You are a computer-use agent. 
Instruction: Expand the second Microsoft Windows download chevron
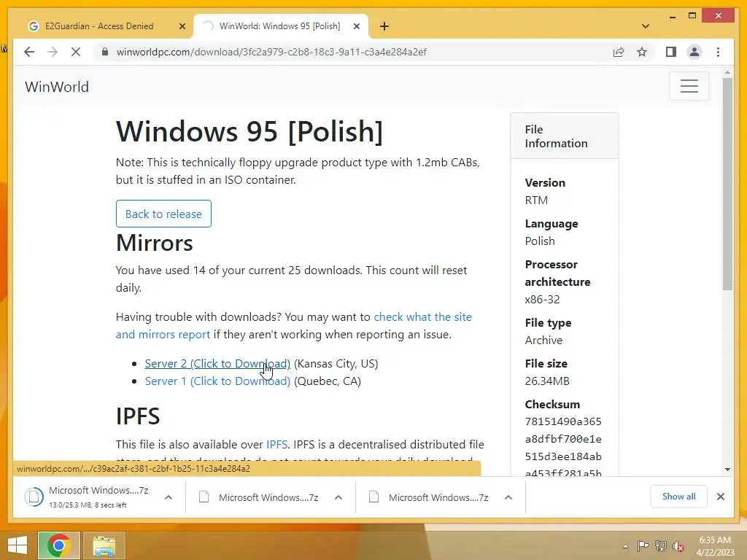click(338, 497)
